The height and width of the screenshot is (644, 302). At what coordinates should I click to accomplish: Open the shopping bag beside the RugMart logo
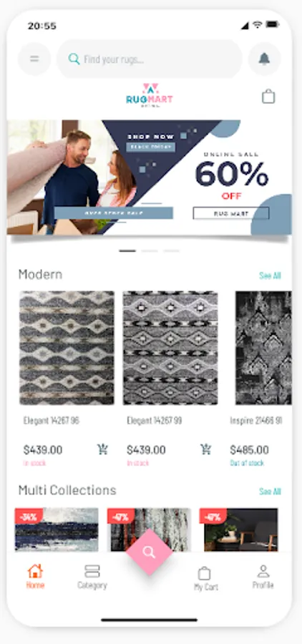click(268, 97)
